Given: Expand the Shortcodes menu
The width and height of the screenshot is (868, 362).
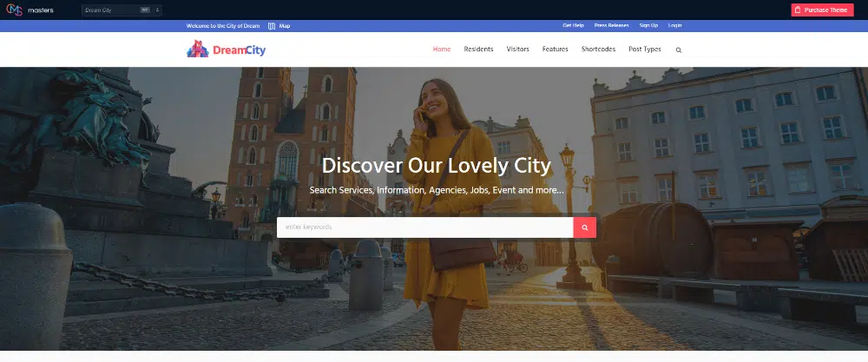Looking at the screenshot, I should [x=598, y=49].
